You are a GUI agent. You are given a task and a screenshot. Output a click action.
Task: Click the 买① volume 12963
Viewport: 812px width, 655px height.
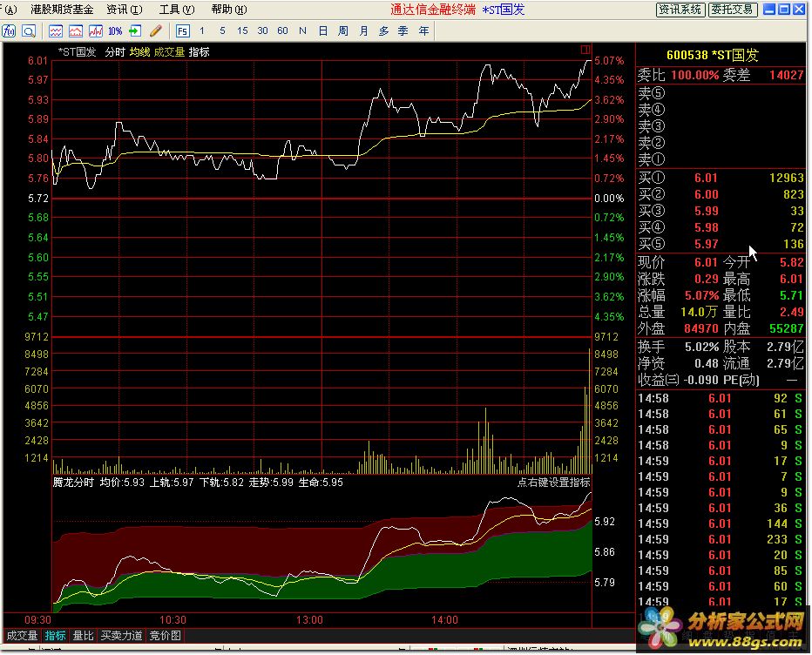tap(787, 178)
